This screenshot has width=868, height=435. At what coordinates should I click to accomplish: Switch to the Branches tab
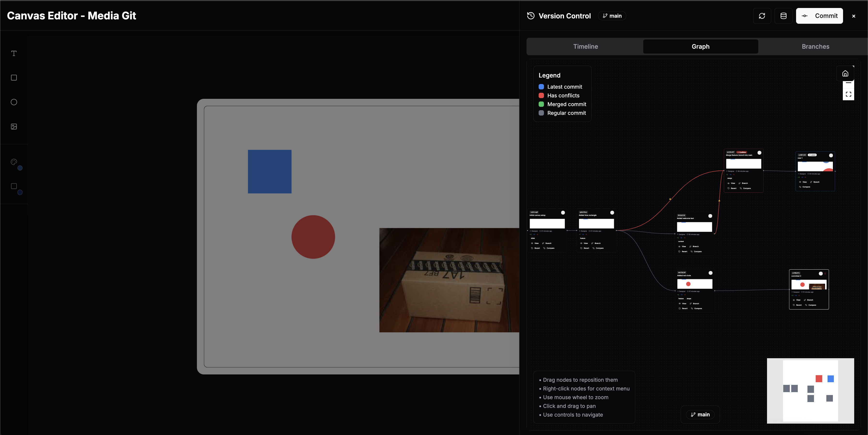(x=815, y=47)
